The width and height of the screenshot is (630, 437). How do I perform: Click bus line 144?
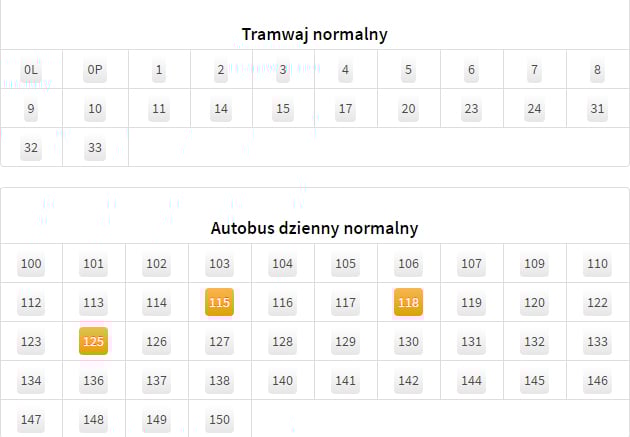471,381
